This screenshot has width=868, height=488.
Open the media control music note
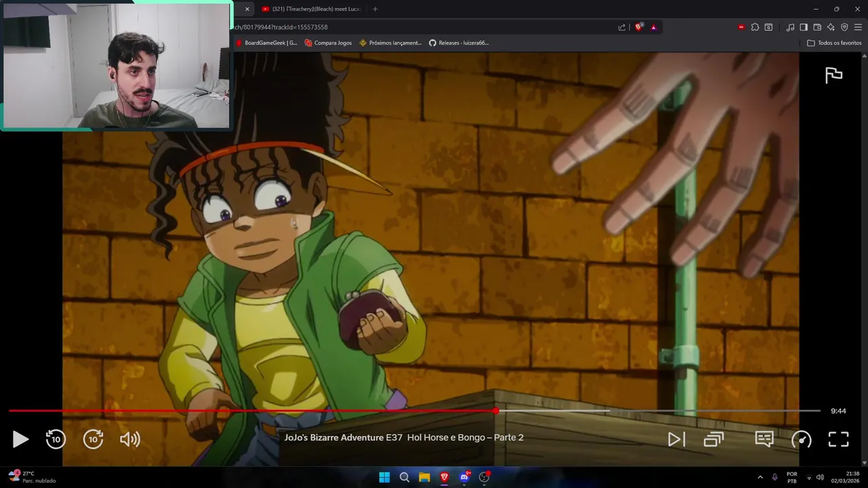point(790,27)
